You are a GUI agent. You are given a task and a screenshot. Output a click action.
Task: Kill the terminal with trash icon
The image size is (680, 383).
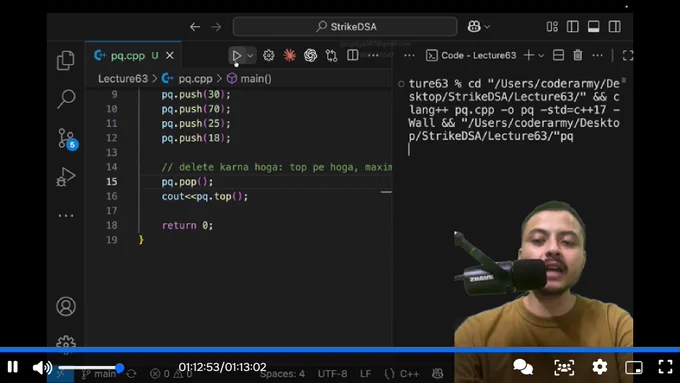[578, 55]
